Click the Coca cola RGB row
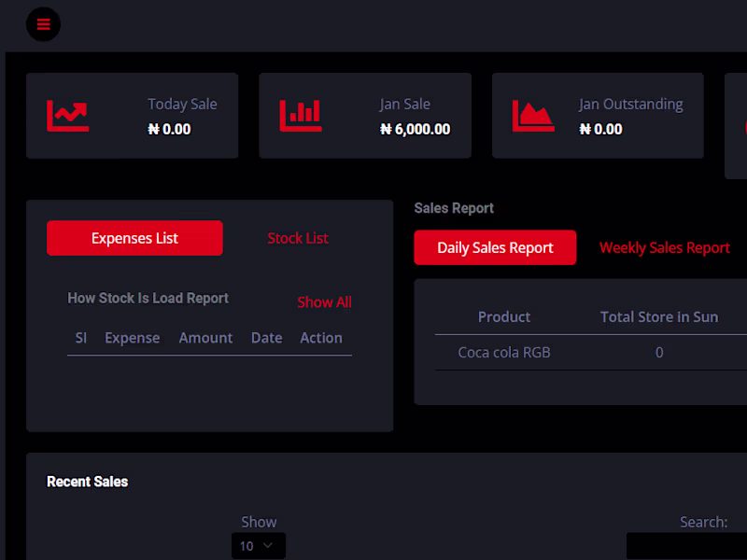747x560 pixels. (591, 353)
